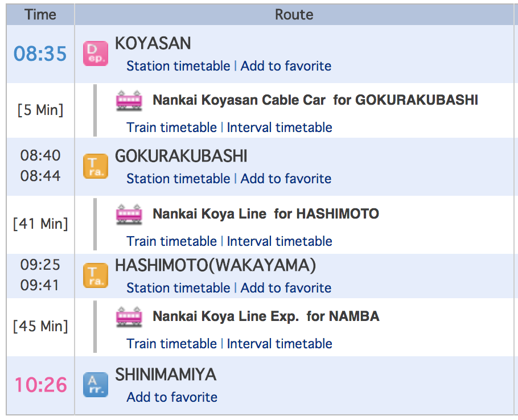Screen dimensions: 518x420
Task: Click the train icon beside Nankai Koya Line for HASHIMOTO
Action: pyautogui.click(x=129, y=215)
